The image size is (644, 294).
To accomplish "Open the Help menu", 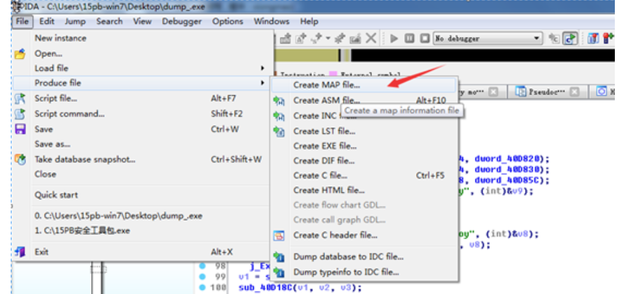I will tap(309, 21).
